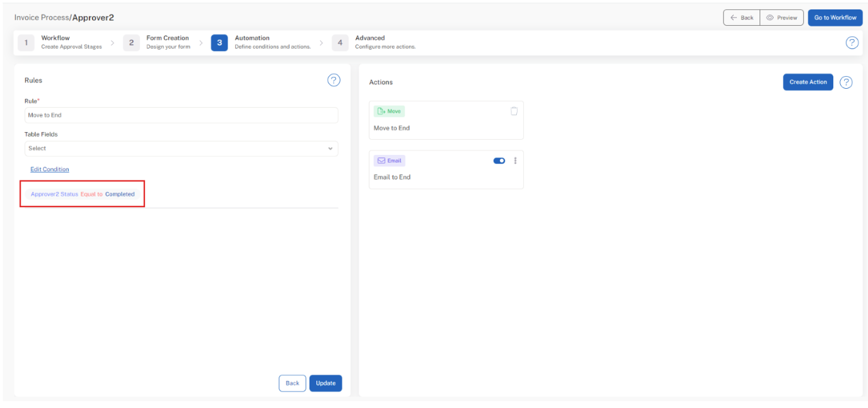Click the Rule name input field
The image size is (868, 408).
click(x=181, y=115)
